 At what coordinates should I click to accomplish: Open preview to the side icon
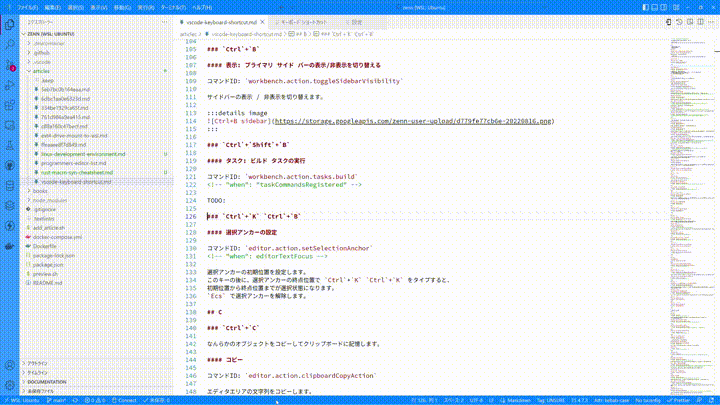[690, 22]
